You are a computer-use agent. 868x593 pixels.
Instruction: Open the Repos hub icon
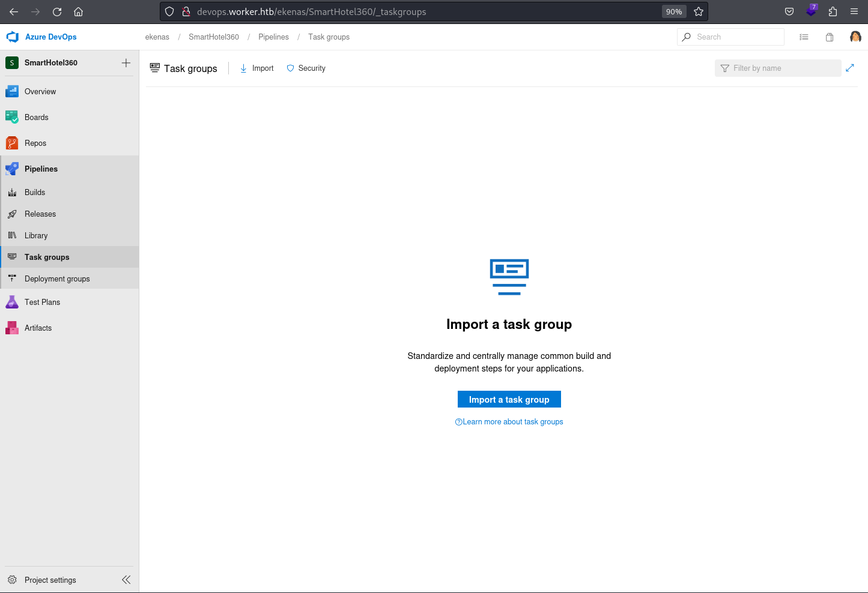(12, 143)
